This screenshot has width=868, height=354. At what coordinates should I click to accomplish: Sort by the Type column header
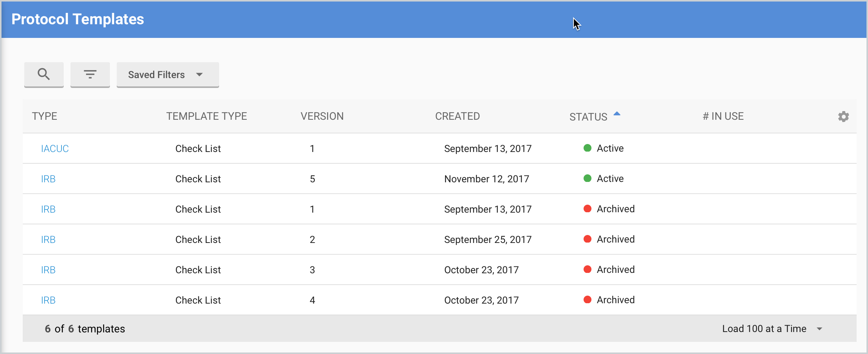coord(44,116)
